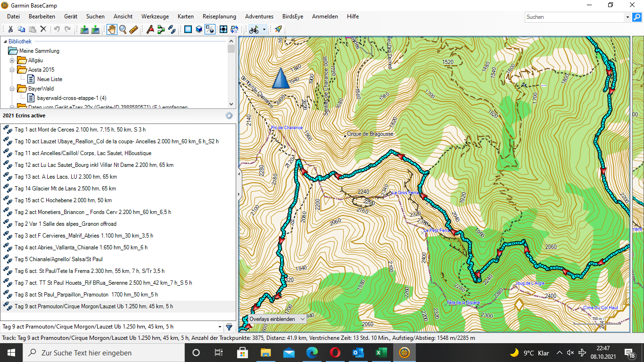
Task: Open the Werkzeuge menu
Action: pyautogui.click(x=155, y=16)
